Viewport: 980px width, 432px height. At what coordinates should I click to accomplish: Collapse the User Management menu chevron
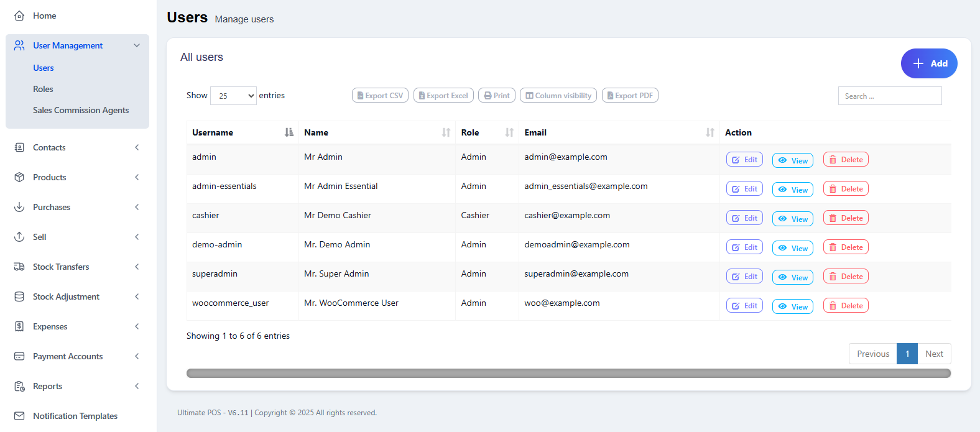pos(137,45)
